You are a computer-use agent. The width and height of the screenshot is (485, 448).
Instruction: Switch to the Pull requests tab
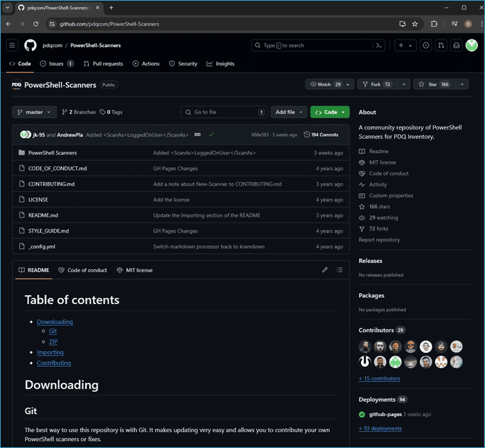pos(103,64)
